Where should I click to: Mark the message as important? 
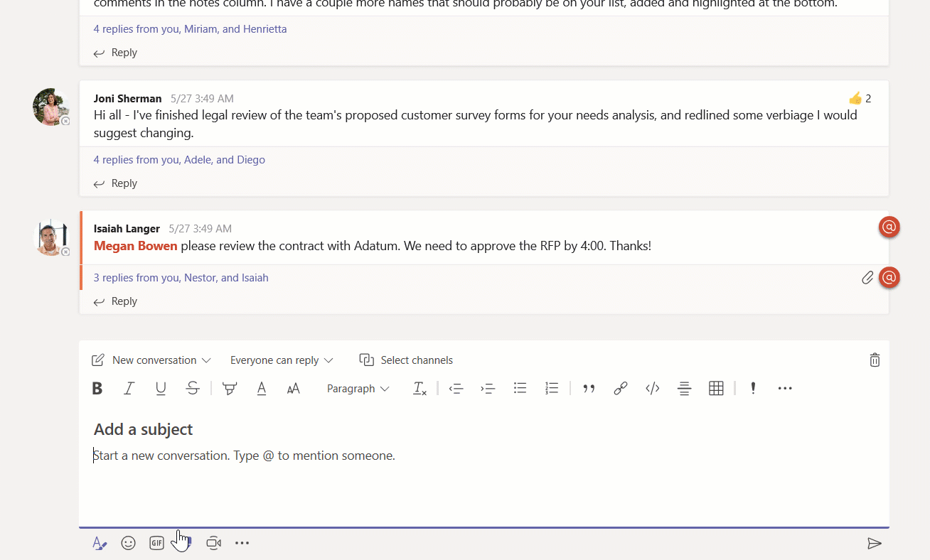(752, 388)
